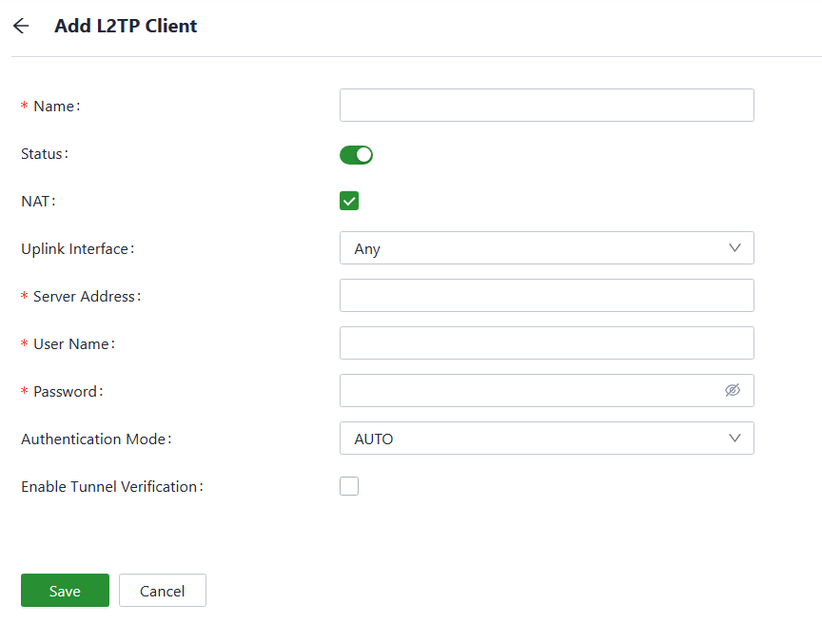Click the Status field label
The height and width of the screenshot is (644, 822).
click(x=44, y=154)
